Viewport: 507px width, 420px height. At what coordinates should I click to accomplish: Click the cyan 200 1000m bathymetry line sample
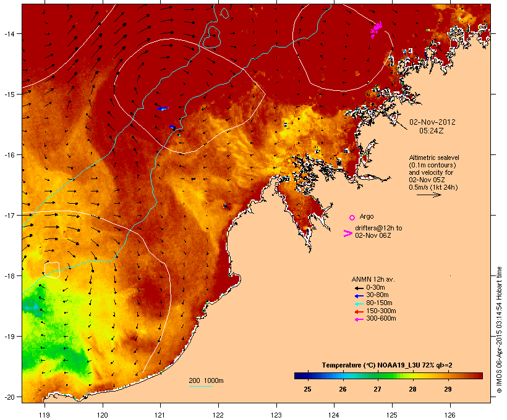(x=200, y=386)
